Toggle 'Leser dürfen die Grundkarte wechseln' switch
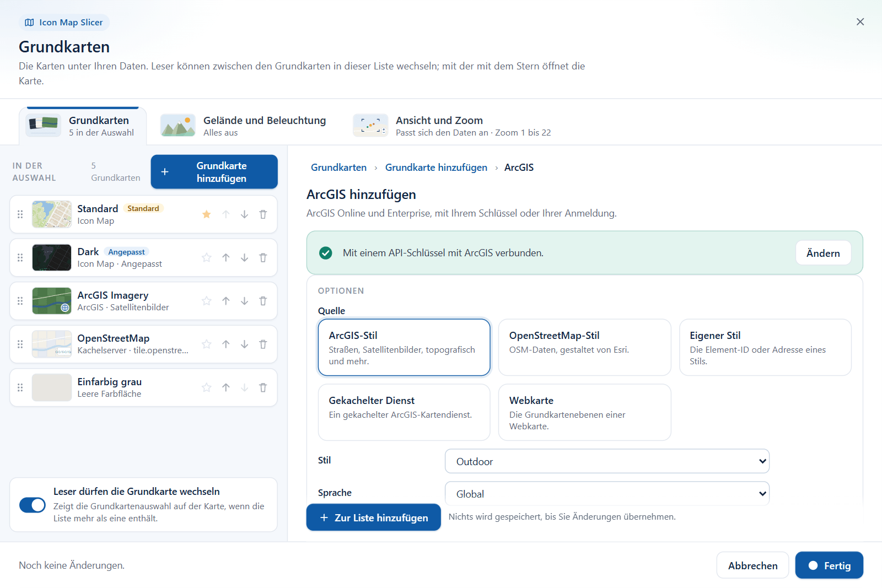This screenshot has height=588, width=882. [x=33, y=505]
